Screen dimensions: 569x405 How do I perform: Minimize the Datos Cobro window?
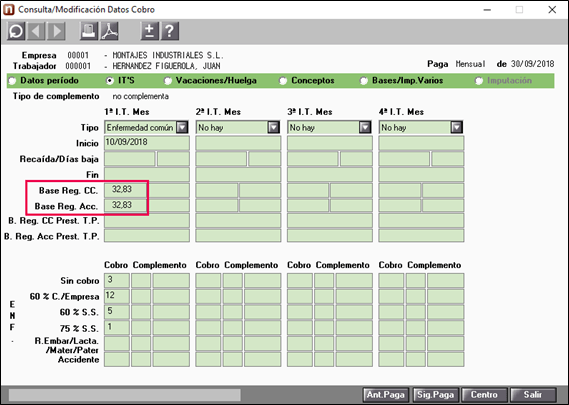[487, 10]
